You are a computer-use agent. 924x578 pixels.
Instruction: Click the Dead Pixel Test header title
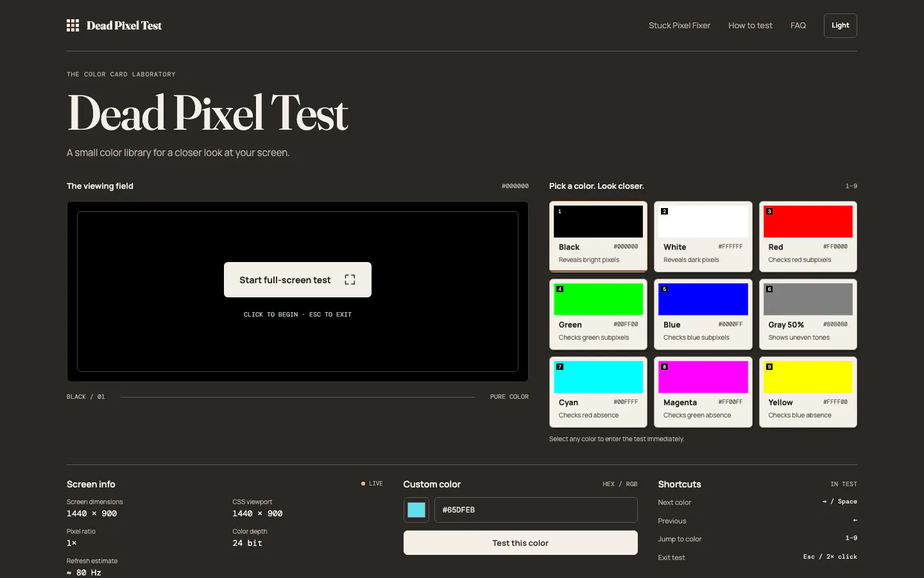tap(124, 26)
